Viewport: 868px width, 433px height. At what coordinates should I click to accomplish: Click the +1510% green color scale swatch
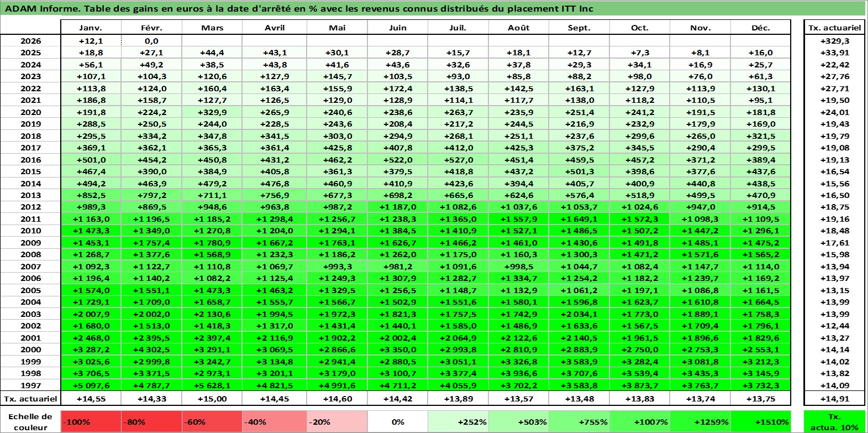coord(761,422)
